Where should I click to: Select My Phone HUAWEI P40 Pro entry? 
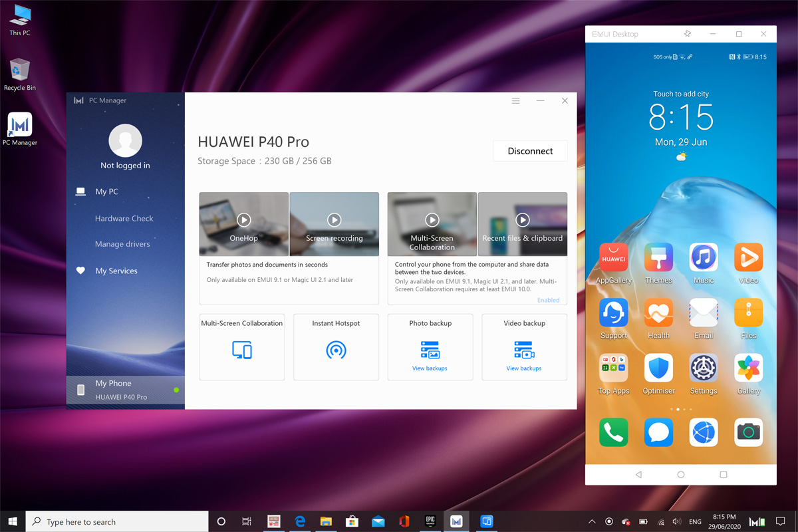coord(125,390)
